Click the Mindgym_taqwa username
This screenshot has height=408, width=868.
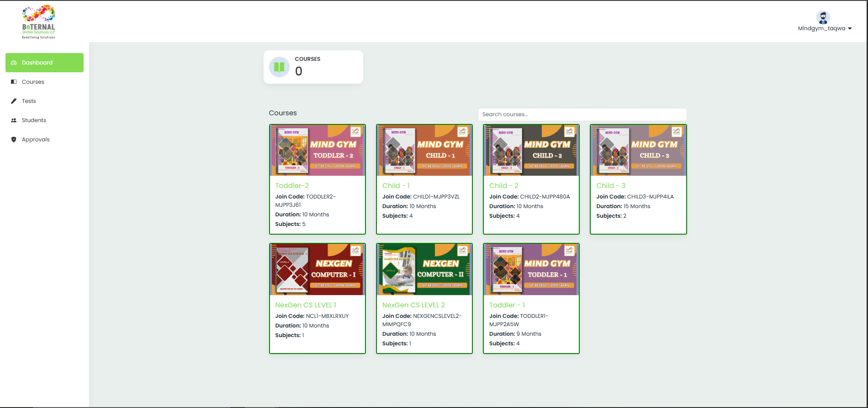(821, 28)
